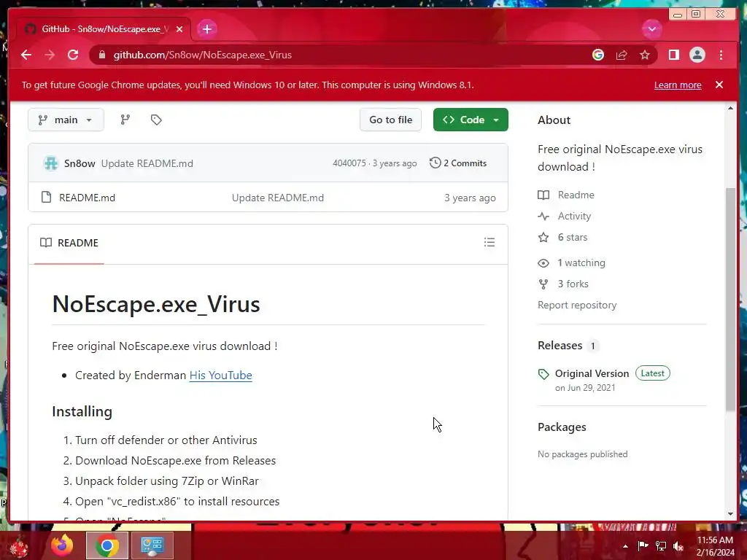Open the main branch dropdown

coord(66,120)
